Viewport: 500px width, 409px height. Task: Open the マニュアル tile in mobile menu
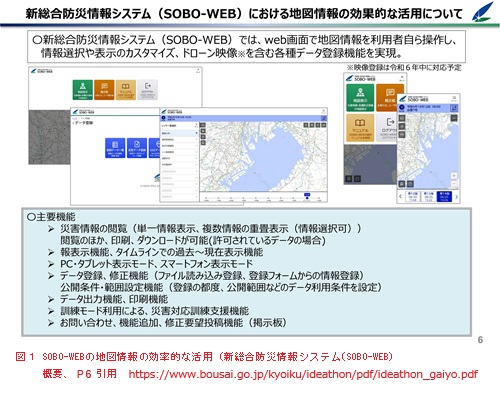pos(360,128)
